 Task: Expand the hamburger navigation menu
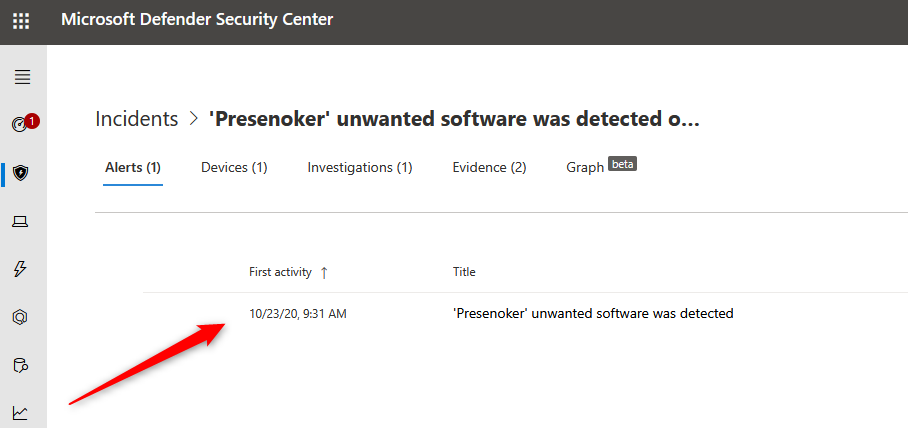(22, 77)
